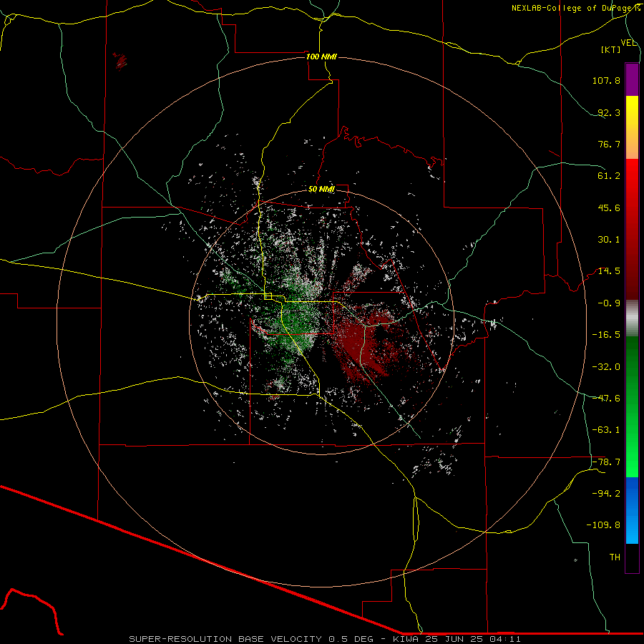Click the [KT] units label
Screen dimensions: 644x644
(611, 49)
